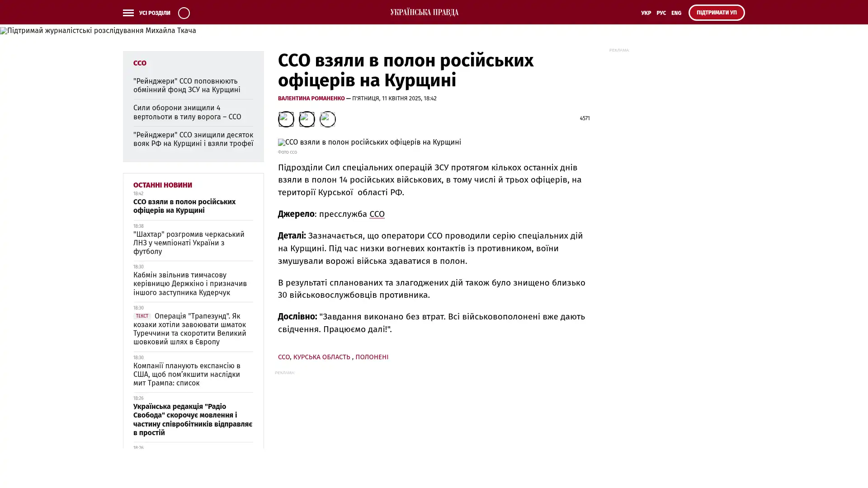Open the КУРСЬКА ОБЛАСТЬ tag
This screenshot has width=868, height=488.
[x=322, y=357]
